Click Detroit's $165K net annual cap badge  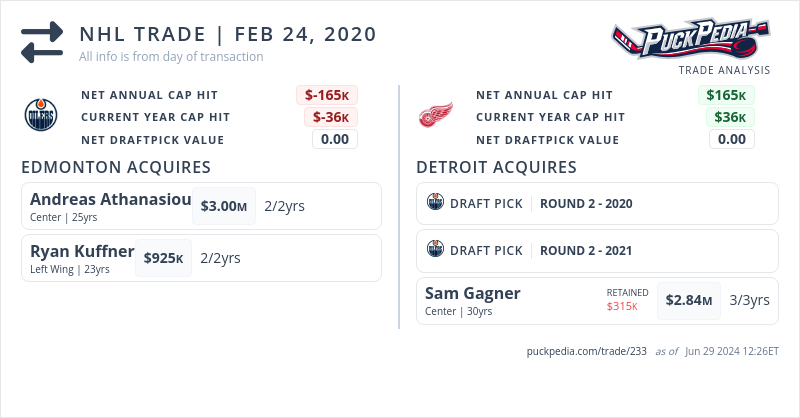[x=725, y=95]
